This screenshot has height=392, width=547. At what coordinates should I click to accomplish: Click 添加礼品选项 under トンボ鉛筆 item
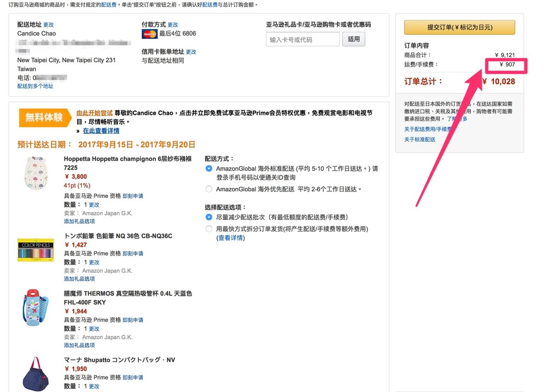[x=79, y=279]
